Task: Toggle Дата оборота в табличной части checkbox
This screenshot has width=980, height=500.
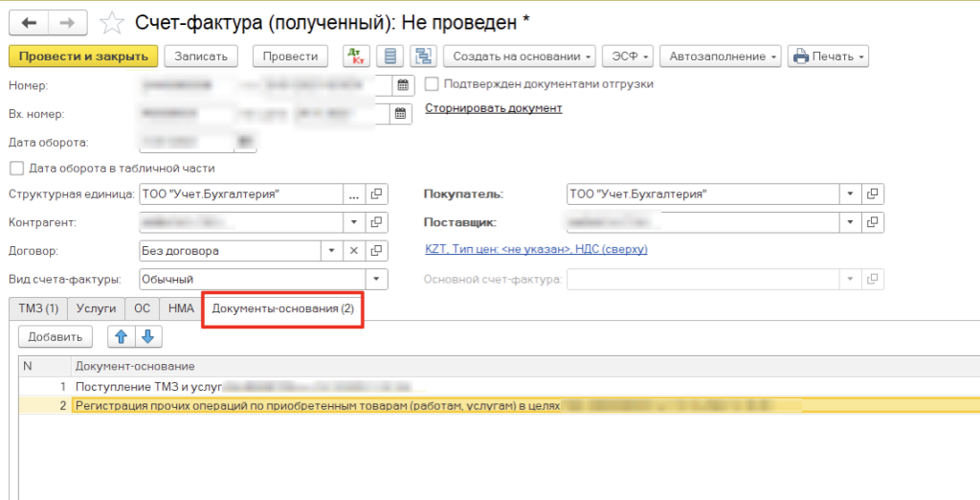Action: [x=15, y=169]
